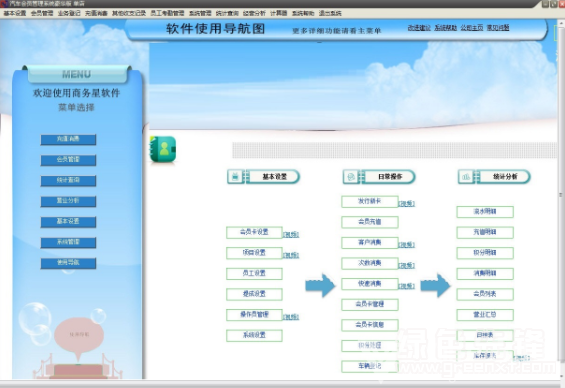565x388 pixels.
Task: Open the 会员管理 menu in menu bar
Action: (x=42, y=13)
